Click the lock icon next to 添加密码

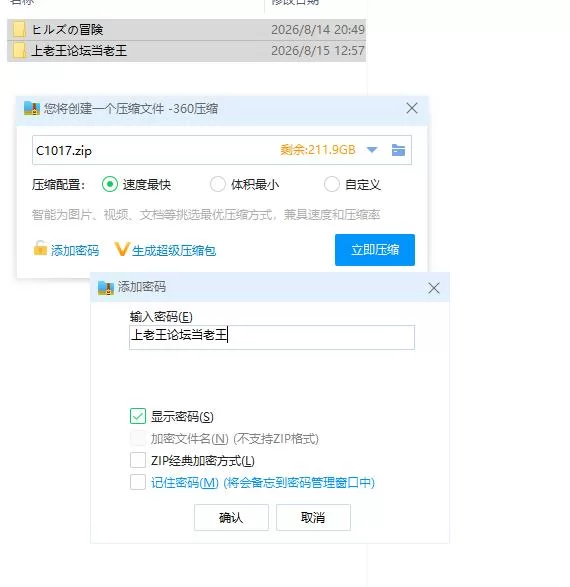pos(40,248)
